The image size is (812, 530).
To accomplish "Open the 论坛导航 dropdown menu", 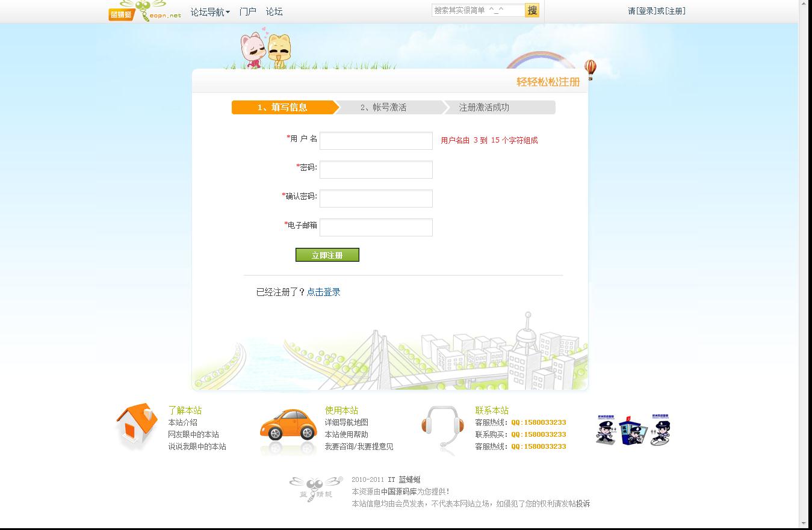I will [x=206, y=11].
